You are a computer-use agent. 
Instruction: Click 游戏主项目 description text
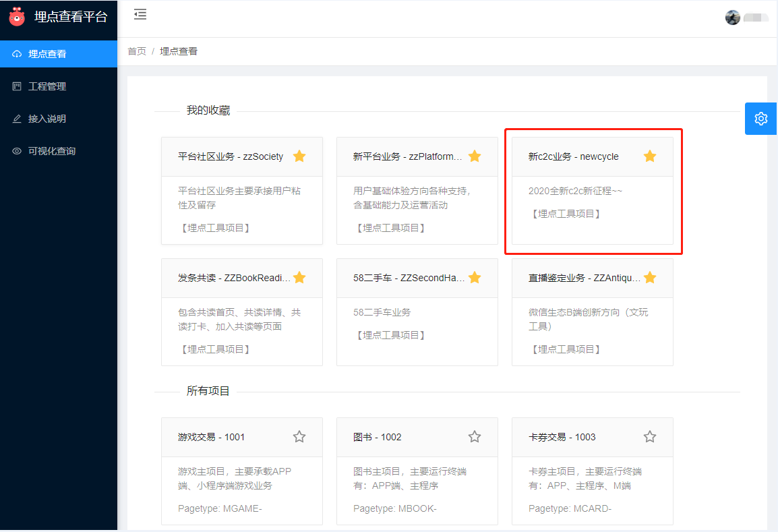[235, 479]
